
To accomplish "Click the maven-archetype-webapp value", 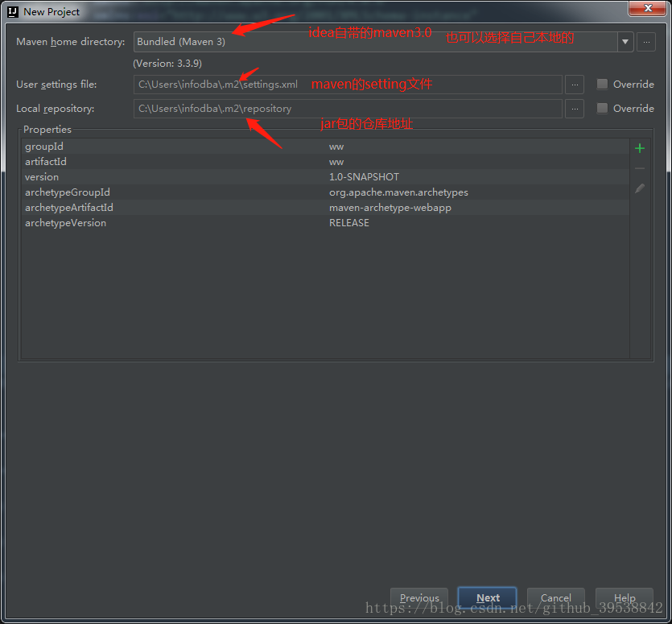I will (390, 208).
